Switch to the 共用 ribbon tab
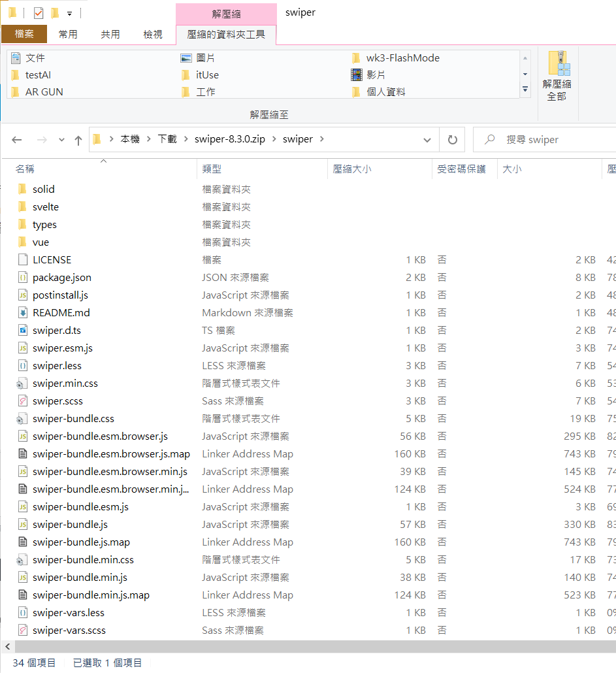 (110, 35)
